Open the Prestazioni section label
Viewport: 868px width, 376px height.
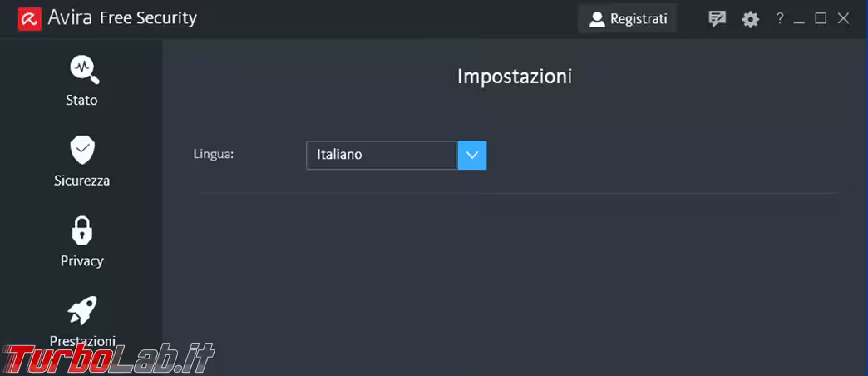82,341
